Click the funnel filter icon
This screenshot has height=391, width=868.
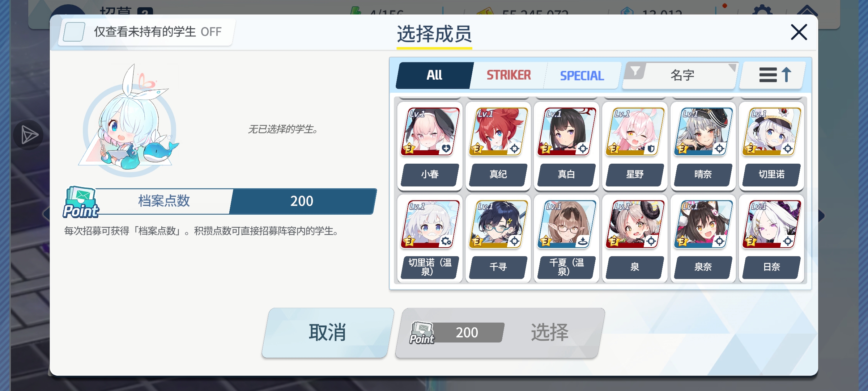pyautogui.click(x=635, y=71)
